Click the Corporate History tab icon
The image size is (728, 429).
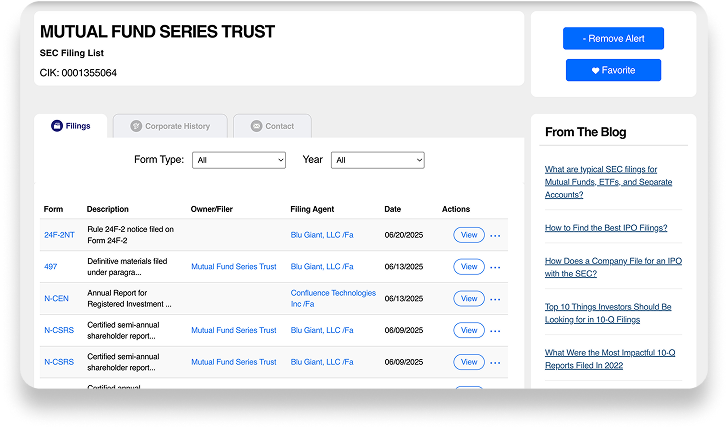coord(136,126)
